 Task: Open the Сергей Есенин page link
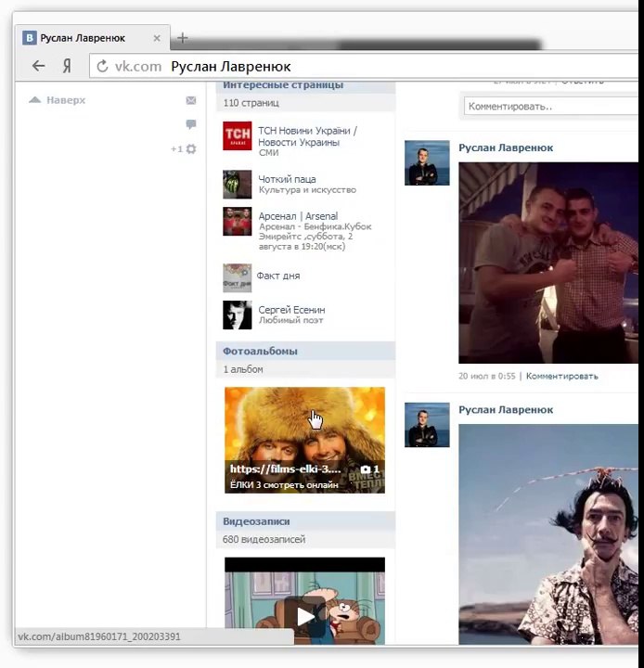(291, 310)
